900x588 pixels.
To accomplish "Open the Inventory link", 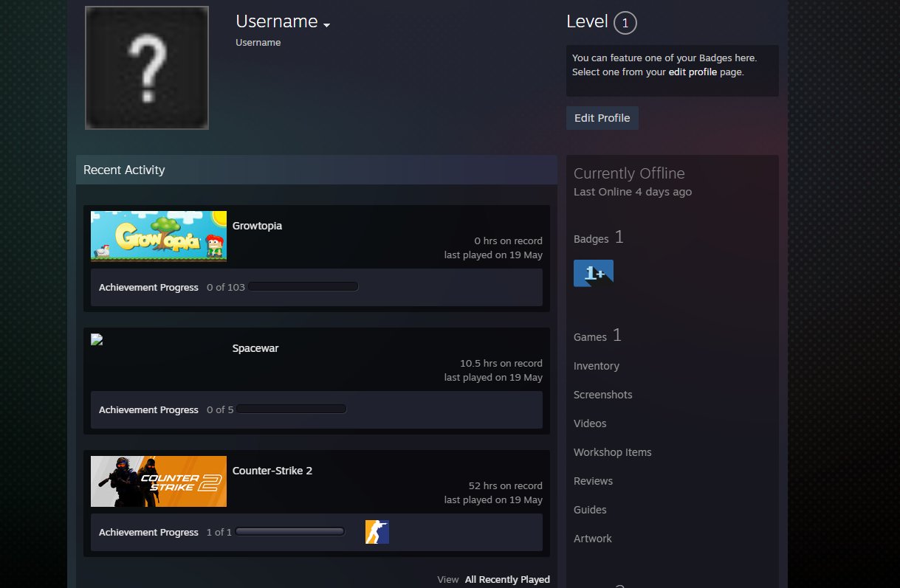I will tap(597, 366).
